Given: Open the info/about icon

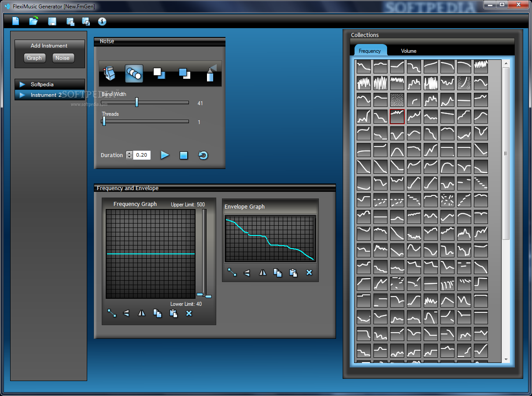Looking at the screenshot, I should click(102, 21).
